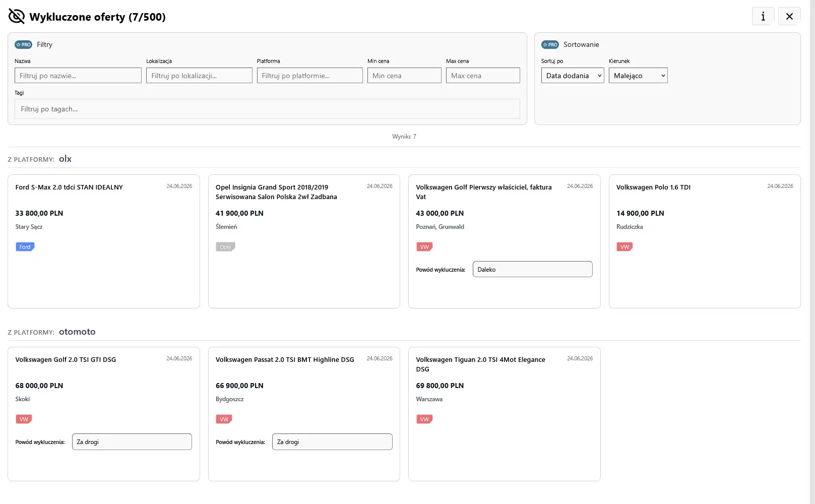Edit the Za drogi reason on Golf GTI card
Screen dimensions: 815x504
[132, 442]
